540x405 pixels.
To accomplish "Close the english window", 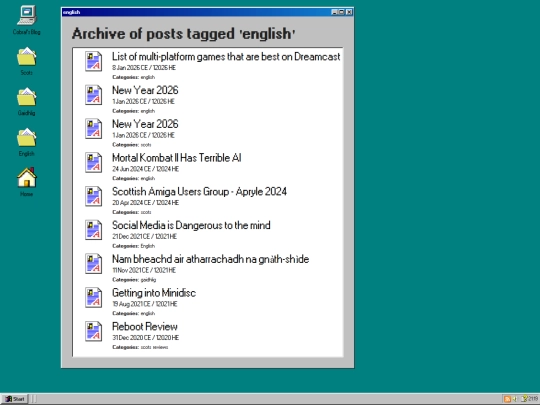I will (x=349, y=12).
